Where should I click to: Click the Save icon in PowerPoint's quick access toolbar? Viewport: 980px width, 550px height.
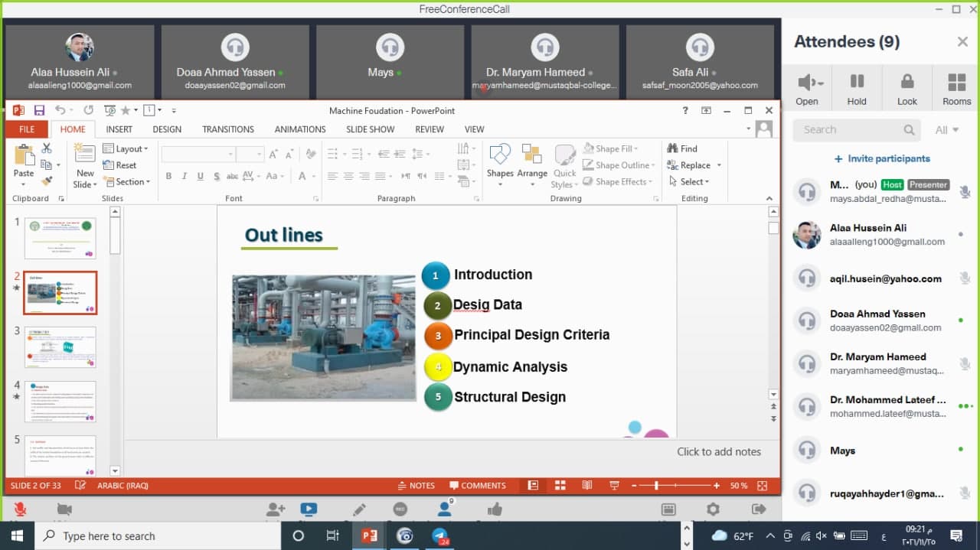(x=39, y=110)
